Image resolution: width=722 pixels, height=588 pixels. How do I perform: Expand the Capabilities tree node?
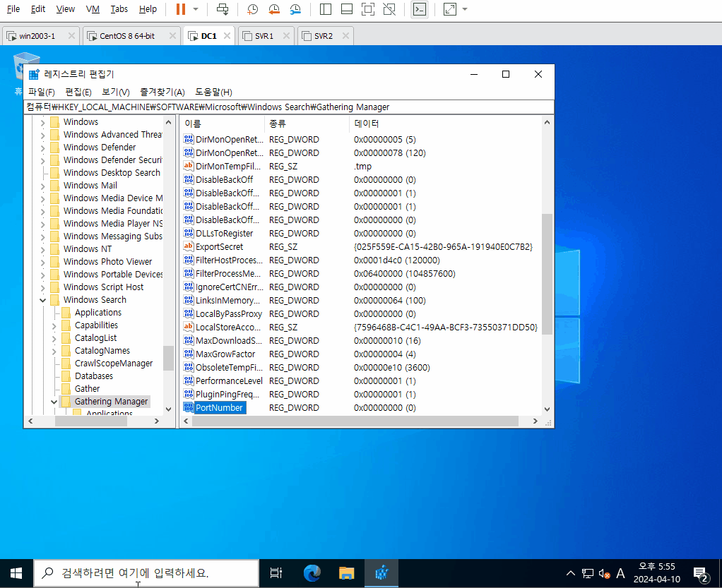[x=54, y=325]
